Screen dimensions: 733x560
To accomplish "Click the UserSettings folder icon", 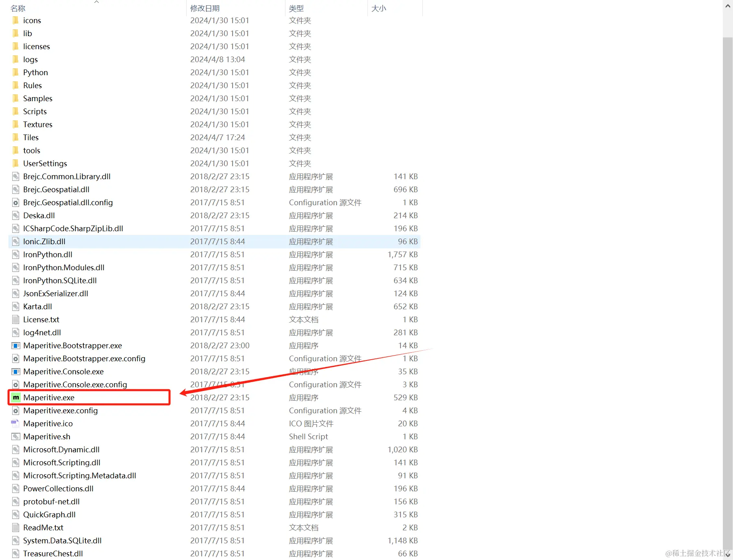I will pos(15,163).
